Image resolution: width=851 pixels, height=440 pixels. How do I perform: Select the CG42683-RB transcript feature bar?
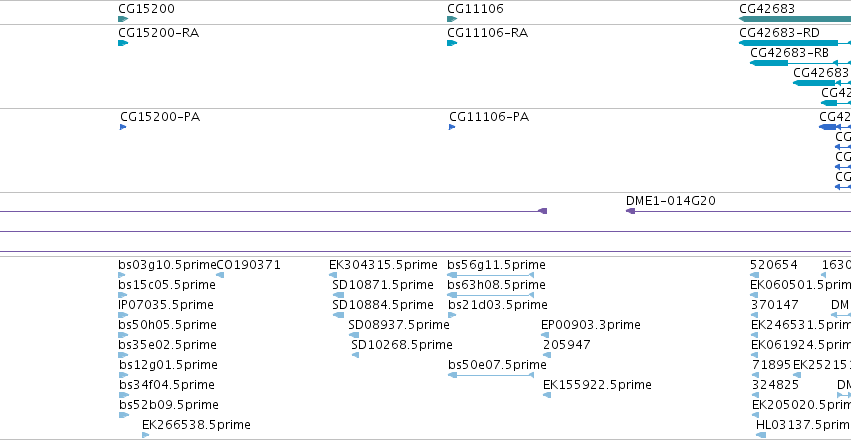[x=801, y=63]
